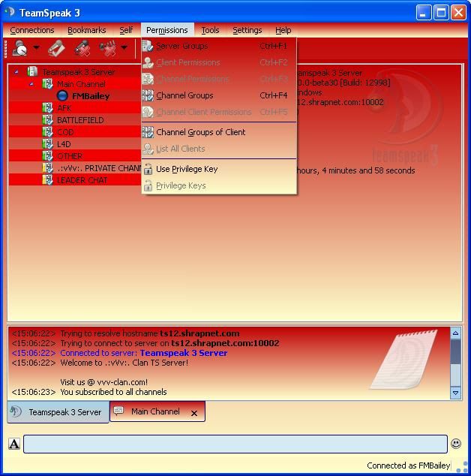Screen dimensions: 471x476
Task: Select the .:vVv:. PRIVATE CHANNEL row
Action: tap(75, 168)
